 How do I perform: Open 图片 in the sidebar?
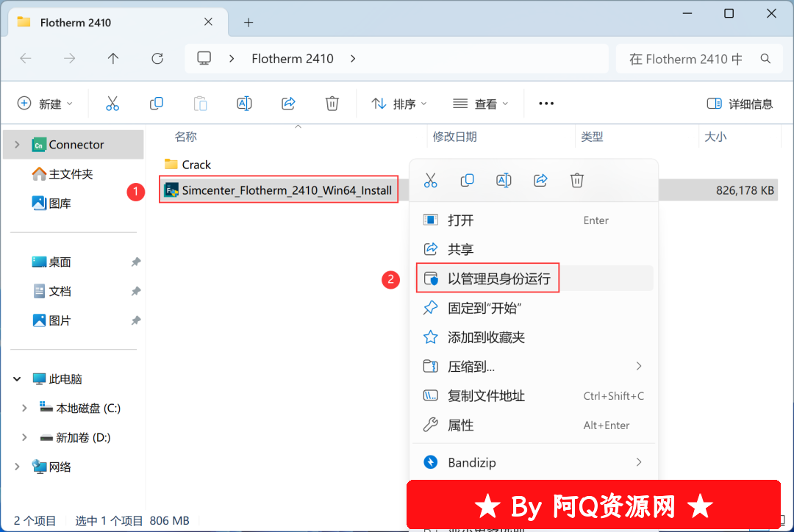(51, 321)
